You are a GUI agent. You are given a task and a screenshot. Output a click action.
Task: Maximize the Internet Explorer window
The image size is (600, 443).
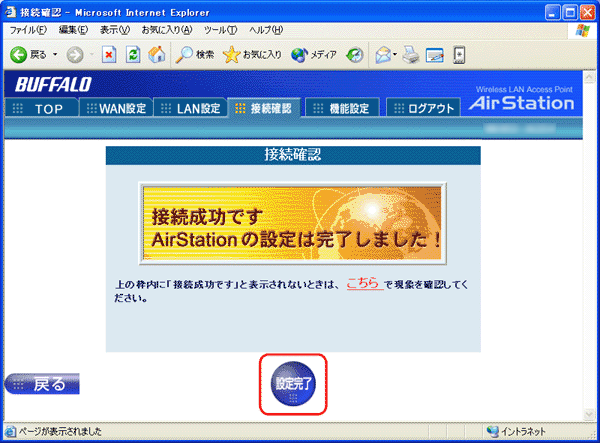569,13
